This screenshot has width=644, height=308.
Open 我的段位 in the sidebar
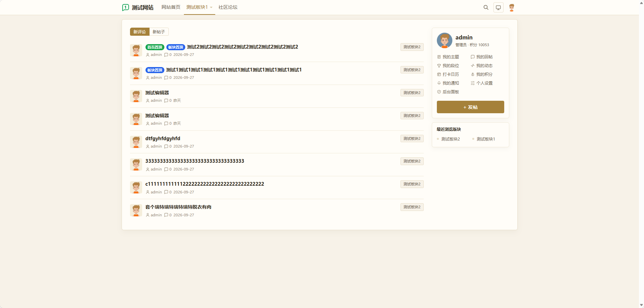(x=448, y=66)
